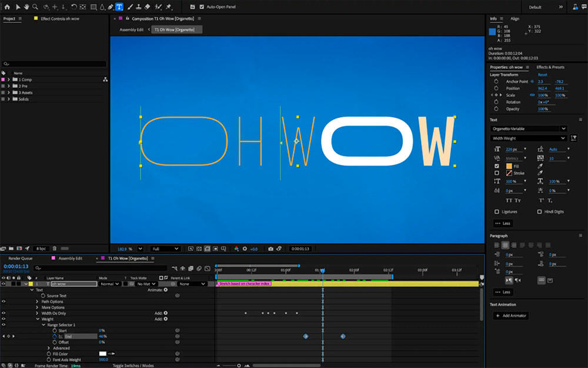Select the Rotation tool
This screenshot has width=588, height=368.
[x=74, y=6]
